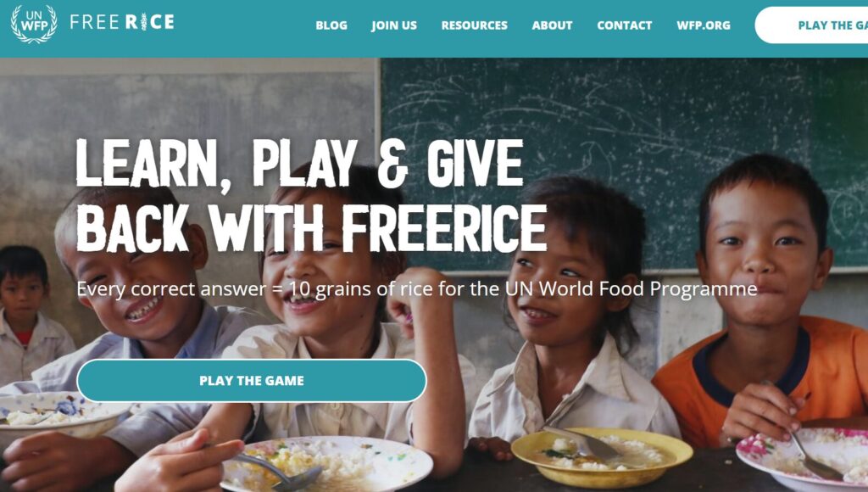Click the yellow bowl of rice
868x492 pixels.
[602, 456]
